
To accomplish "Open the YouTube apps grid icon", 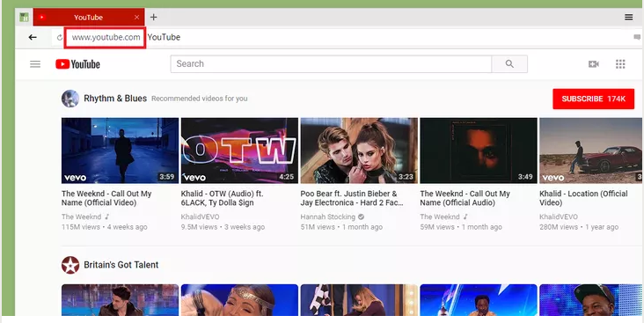I will coord(620,64).
